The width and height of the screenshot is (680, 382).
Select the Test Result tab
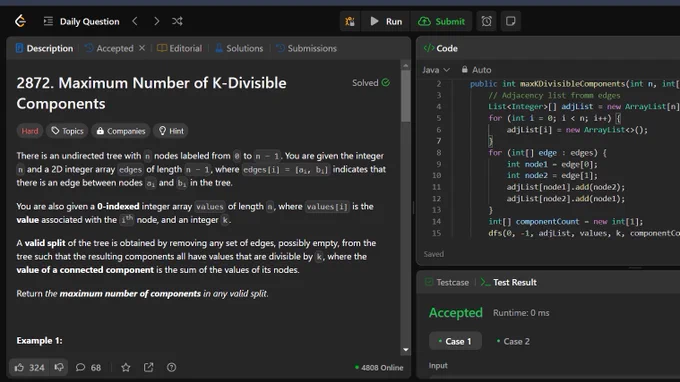tap(509, 282)
